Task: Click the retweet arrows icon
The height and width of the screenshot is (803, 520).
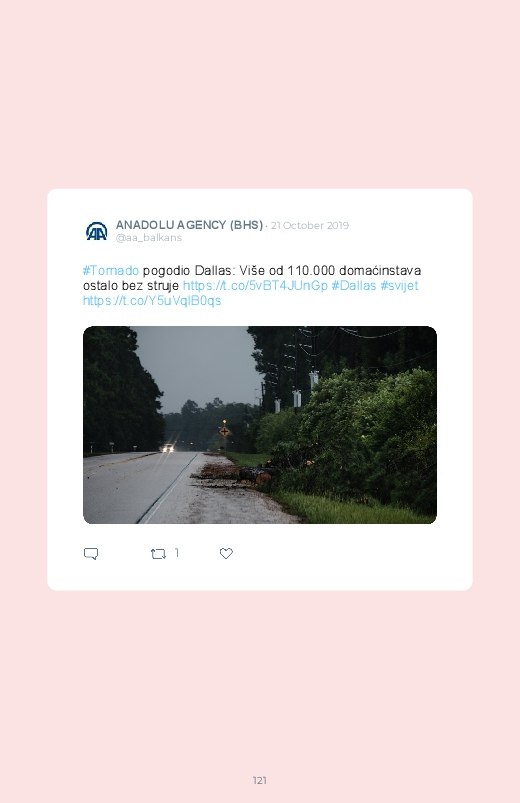Action: pyautogui.click(x=158, y=554)
